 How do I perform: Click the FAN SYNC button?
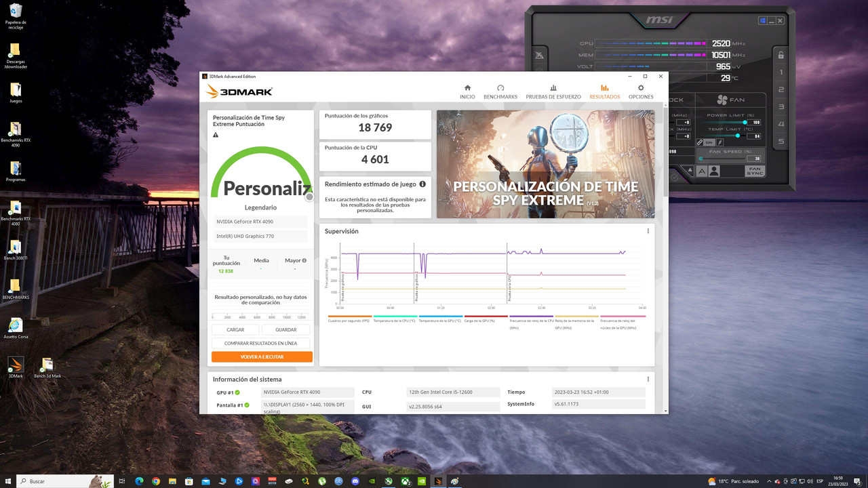coord(755,171)
